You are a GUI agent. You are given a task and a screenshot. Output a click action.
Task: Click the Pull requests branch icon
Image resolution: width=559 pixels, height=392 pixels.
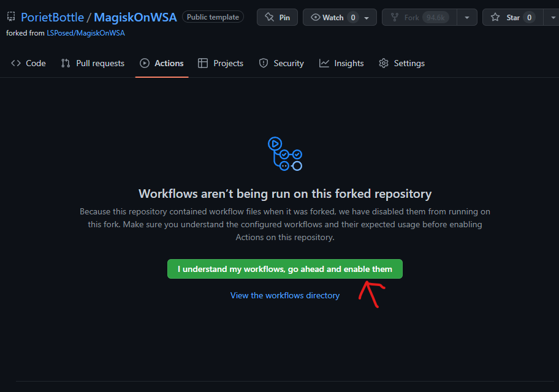66,64
